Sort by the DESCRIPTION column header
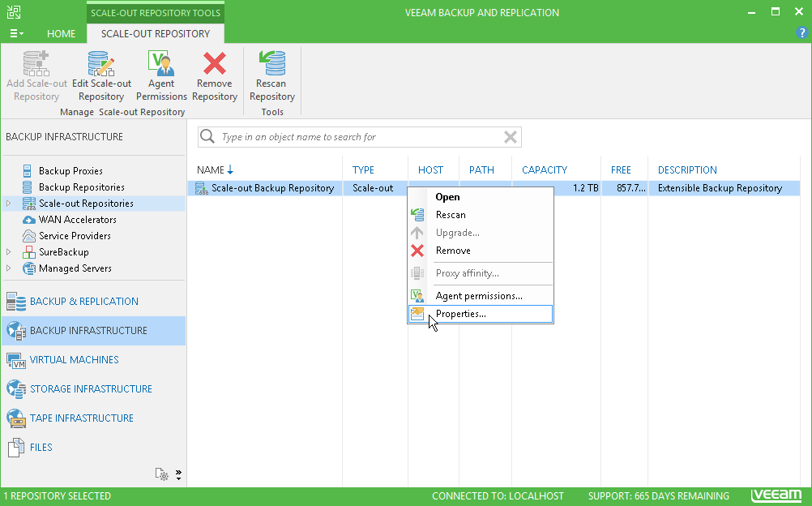The height and width of the screenshot is (506, 812). [x=687, y=170]
